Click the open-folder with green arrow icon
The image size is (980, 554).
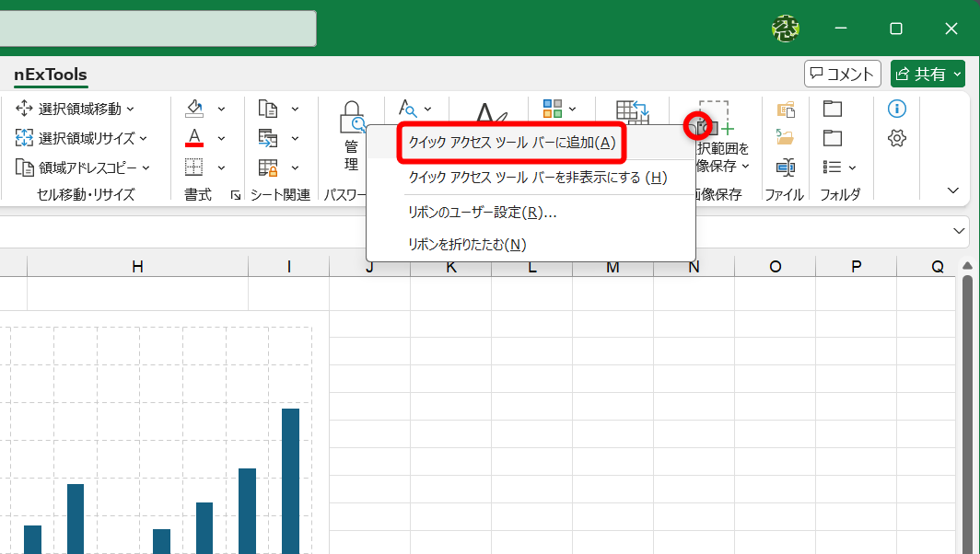785,137
